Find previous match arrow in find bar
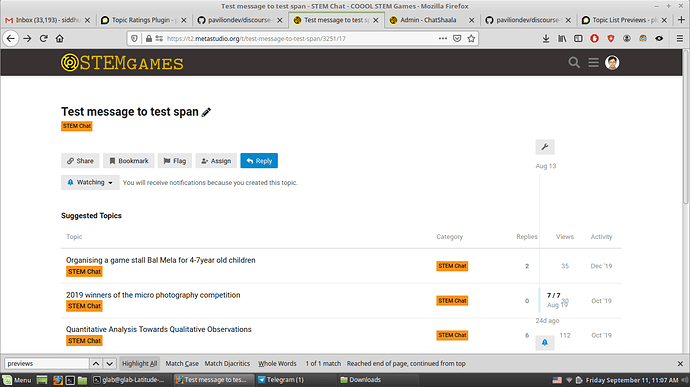Screen dimensions: 690x387 [x=96, y=364]
